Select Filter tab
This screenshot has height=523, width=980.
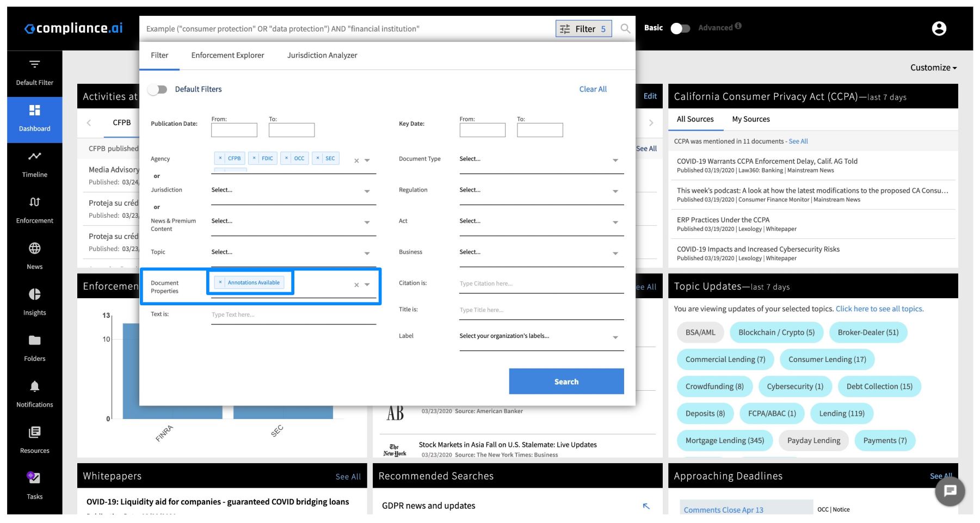[x=159, y=56]
